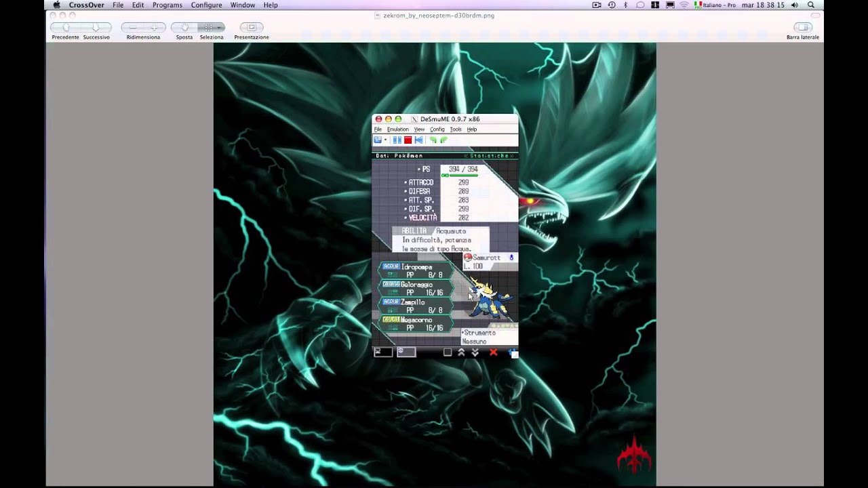Rotate screen left with first green arrow
This screenshot has height=488, width=868.
click(x=433, y=140)
